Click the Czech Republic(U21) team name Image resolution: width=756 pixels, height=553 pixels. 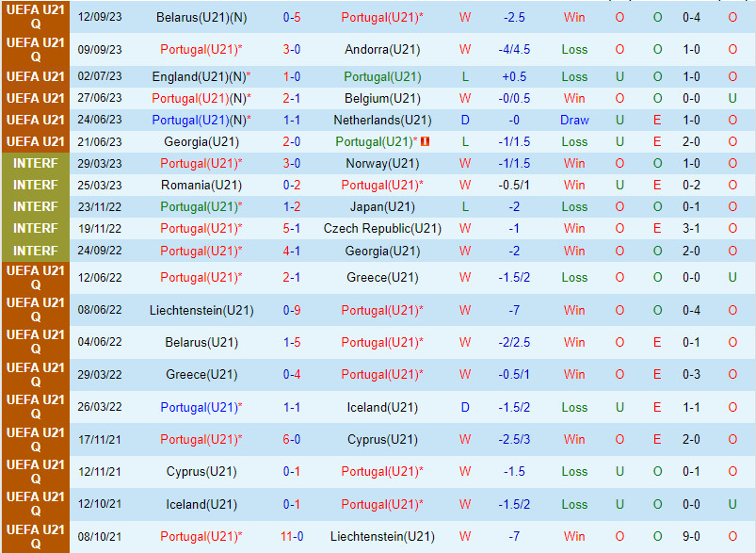click(x=382, y=228)
